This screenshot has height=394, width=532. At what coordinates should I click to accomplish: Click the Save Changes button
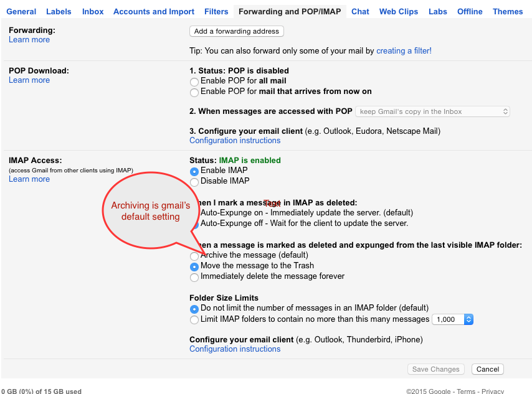(435, 369)
